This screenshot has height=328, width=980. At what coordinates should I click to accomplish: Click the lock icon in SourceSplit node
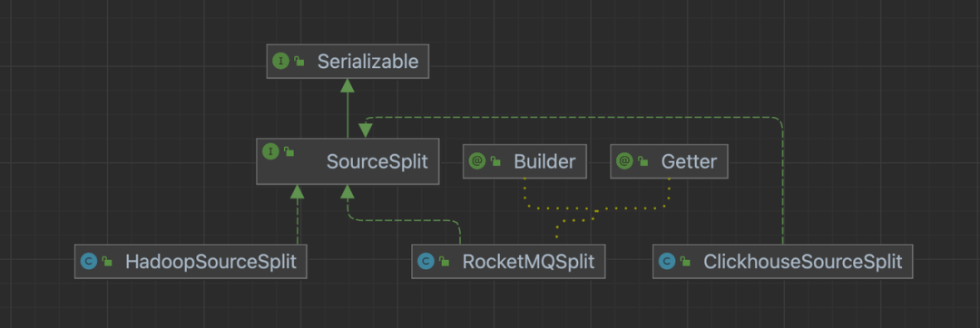[289, 151]
